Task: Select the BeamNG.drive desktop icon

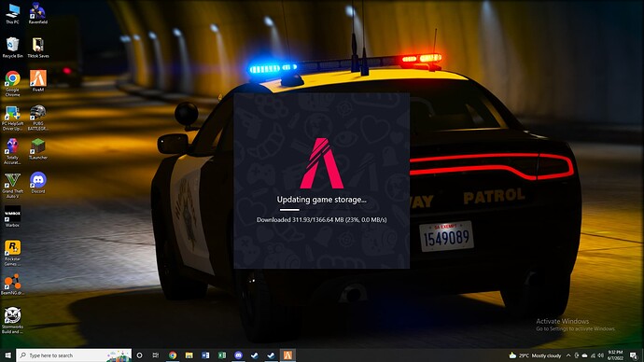Action: (12, 285)
